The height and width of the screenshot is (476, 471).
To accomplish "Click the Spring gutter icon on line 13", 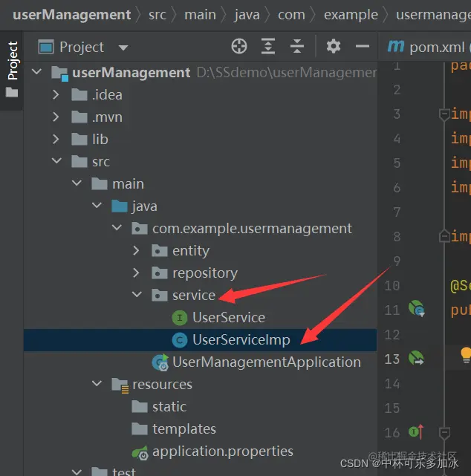I will click(x=416, y=358).
